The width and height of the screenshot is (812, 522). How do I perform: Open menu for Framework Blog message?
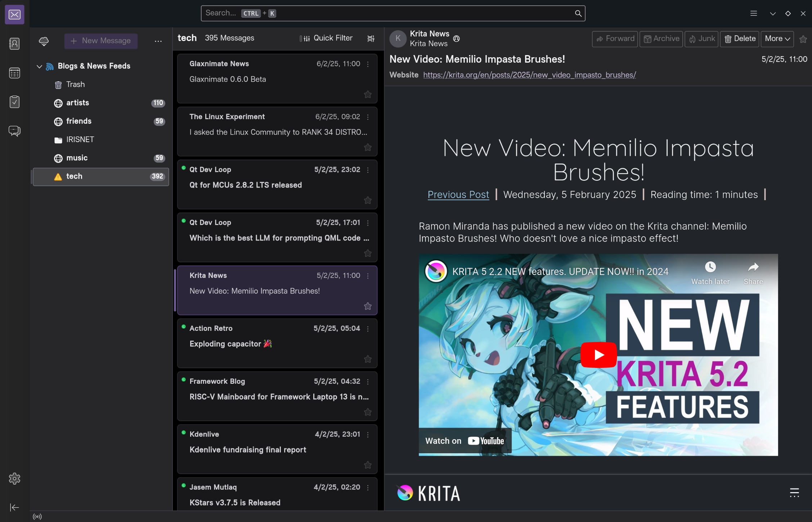368,382
